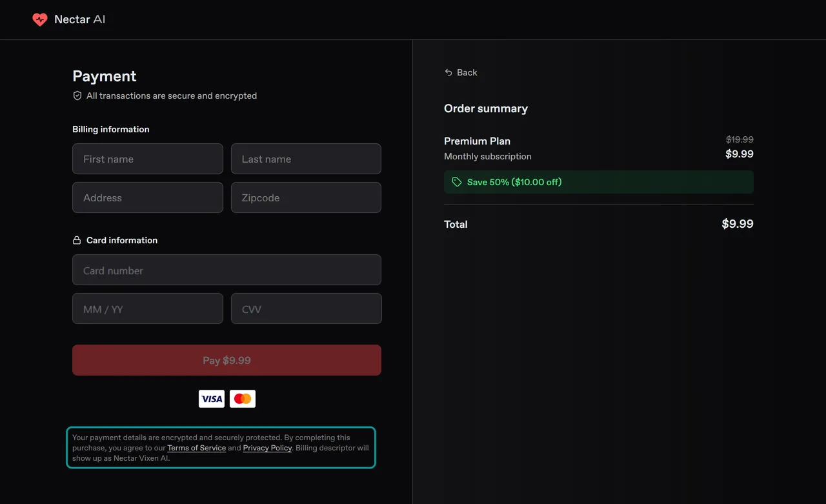Click 'All transactions are secure and encrypted' text

click(172, 96)
